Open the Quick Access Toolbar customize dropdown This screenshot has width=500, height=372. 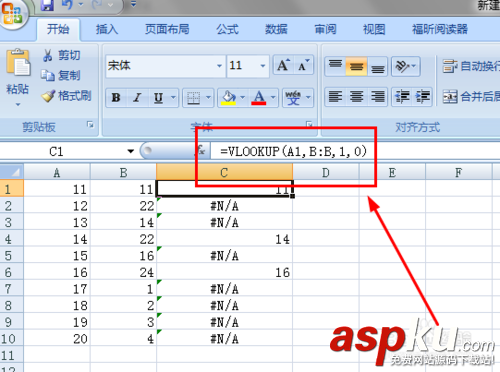pyautogui.click(x=133, y=5)
